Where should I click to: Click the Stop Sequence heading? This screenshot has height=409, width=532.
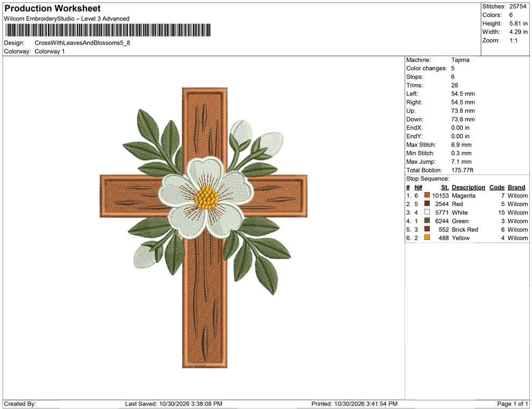pyautogui.click(x=428, y=179)
